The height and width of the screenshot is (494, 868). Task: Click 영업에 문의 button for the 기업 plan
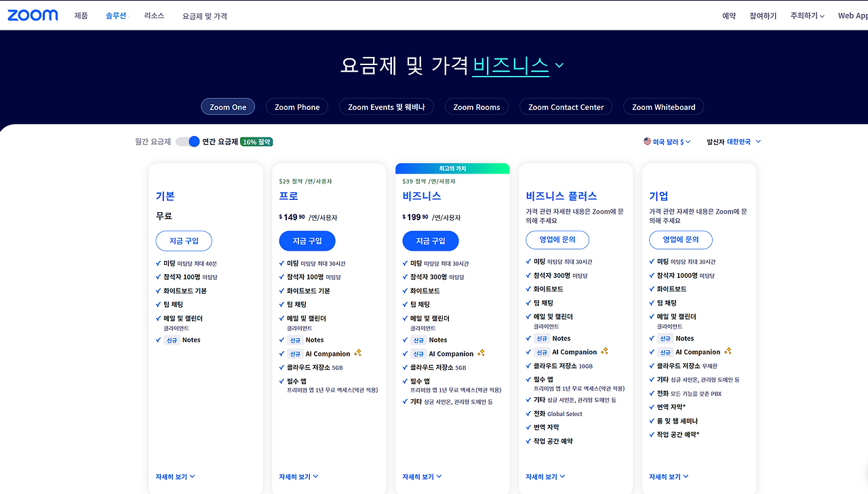tap(680, 239)
